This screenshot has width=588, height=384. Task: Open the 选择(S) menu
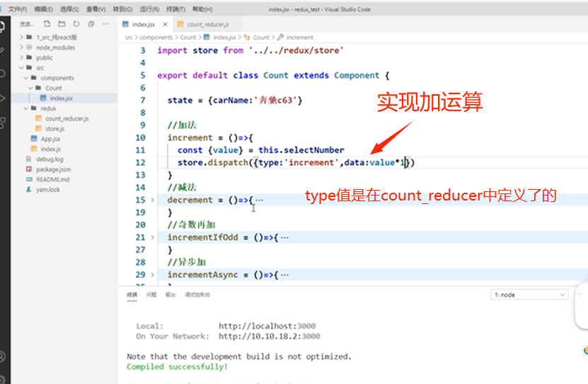[69, 9]
